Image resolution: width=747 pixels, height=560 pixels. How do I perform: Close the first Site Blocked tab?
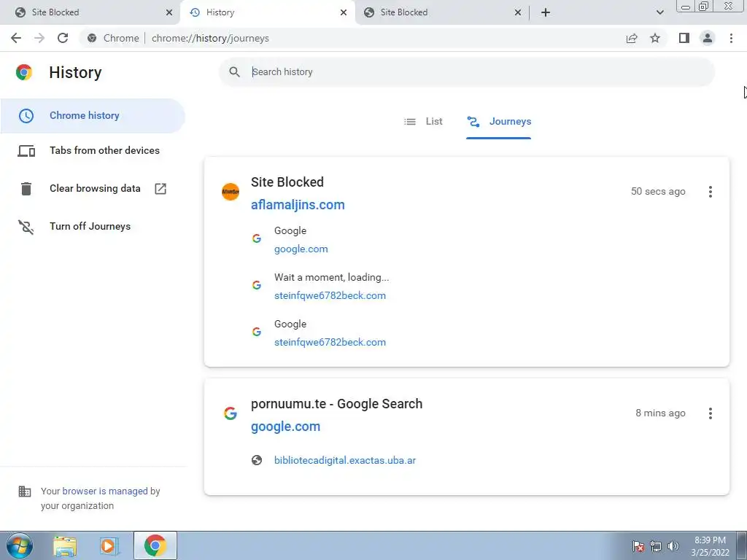[x=169, y=12]
